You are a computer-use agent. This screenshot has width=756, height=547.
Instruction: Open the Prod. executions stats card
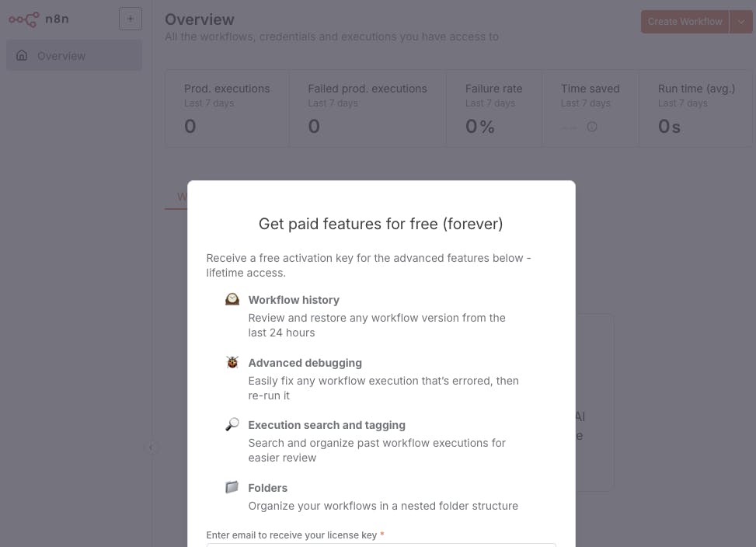[227, 109]
